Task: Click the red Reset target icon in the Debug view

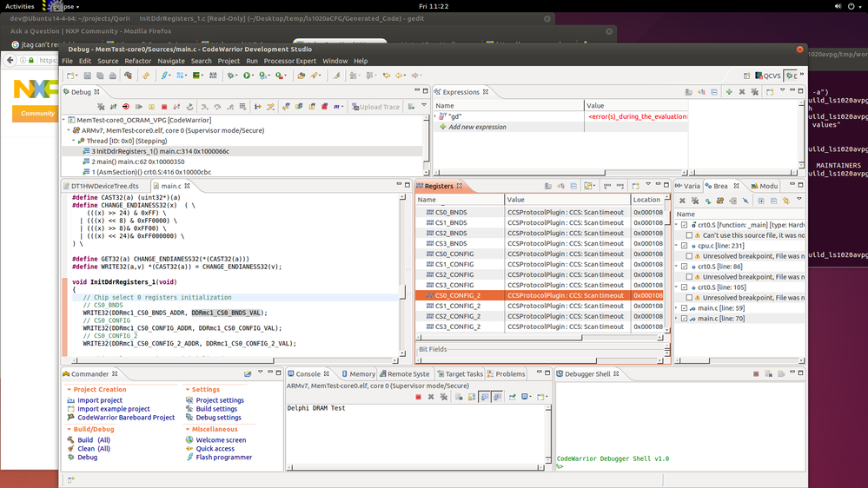Action: click(126, 107)
